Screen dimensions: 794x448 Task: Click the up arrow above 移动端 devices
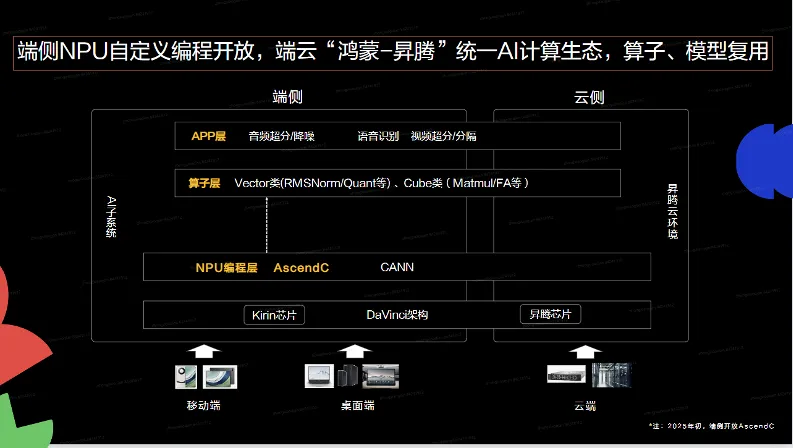click(x=204, y=351)
